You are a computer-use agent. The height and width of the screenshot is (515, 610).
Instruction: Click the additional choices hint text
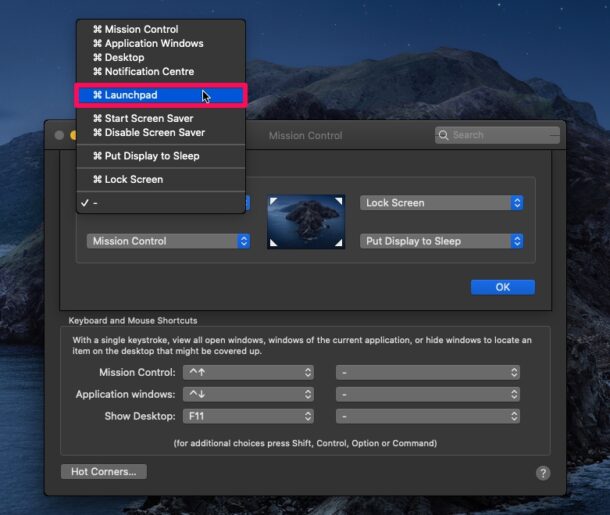305,443
